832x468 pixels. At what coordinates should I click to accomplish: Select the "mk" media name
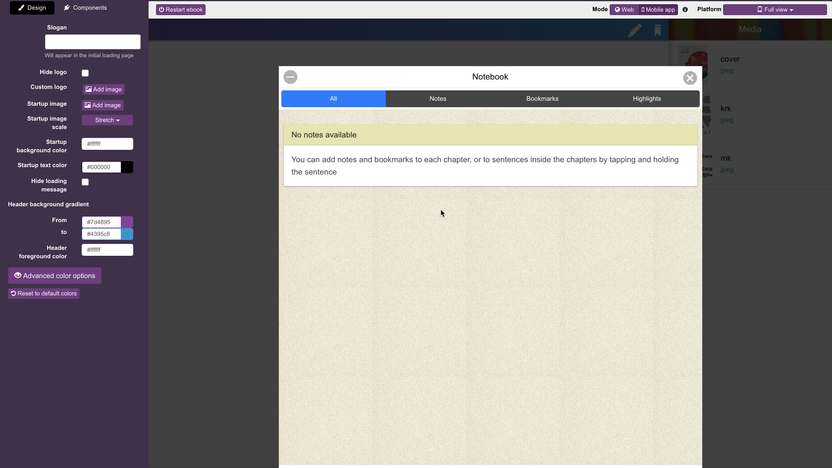725,158
